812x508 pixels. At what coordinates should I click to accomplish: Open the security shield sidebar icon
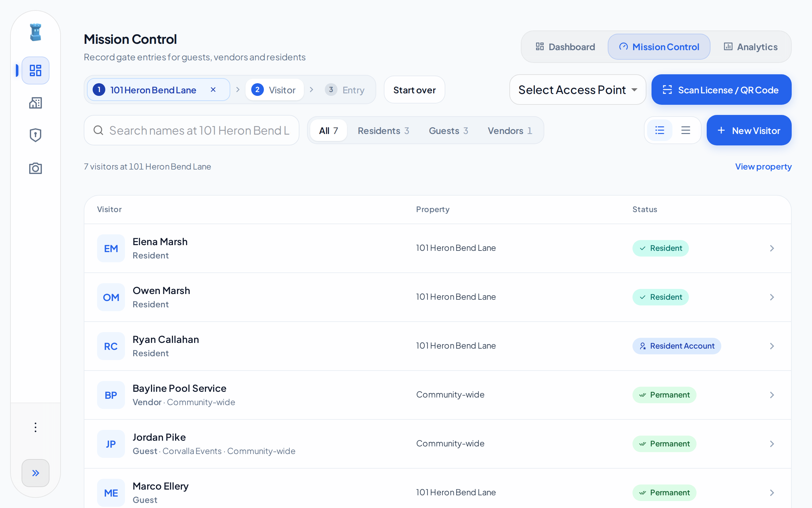pyautogui.click(x=36, y=135)
